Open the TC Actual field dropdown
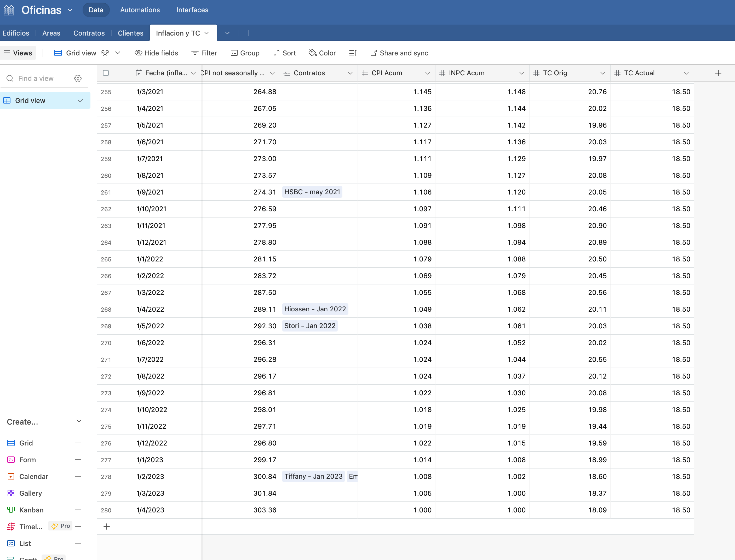Screen dimensions: 735x560 coord(686,73)
